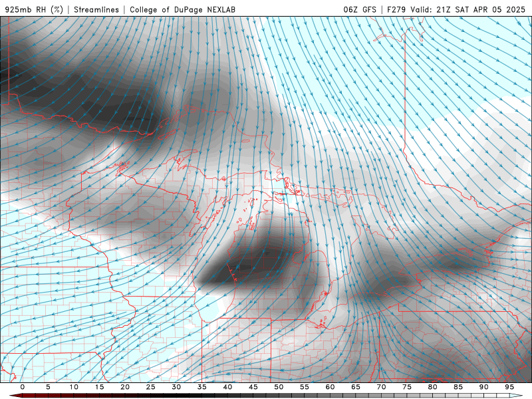Click the "85" colorbar scale label
This screenshot has width=532, height=399.
coord(458,387)
